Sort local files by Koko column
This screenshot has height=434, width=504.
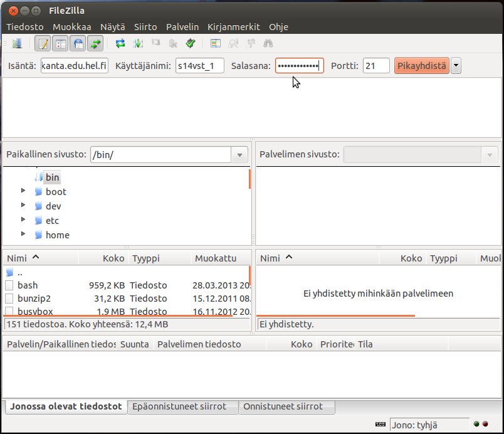click(103, 258)
